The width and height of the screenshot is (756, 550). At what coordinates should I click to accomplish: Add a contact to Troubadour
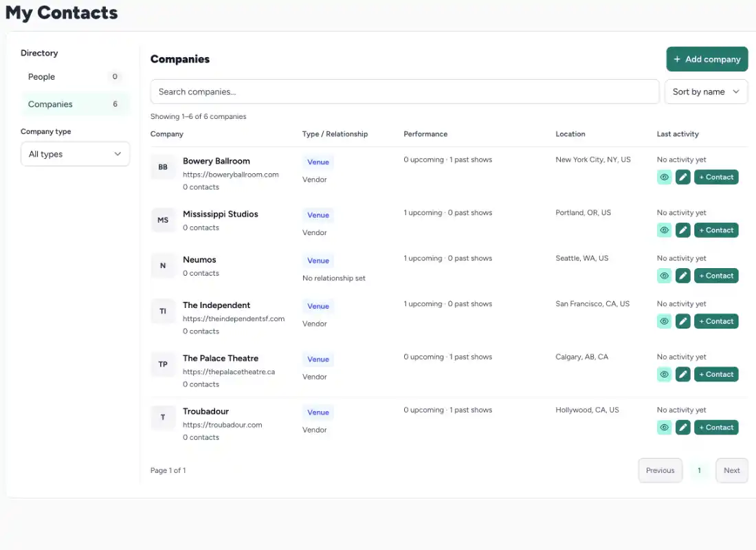point(716,428)
